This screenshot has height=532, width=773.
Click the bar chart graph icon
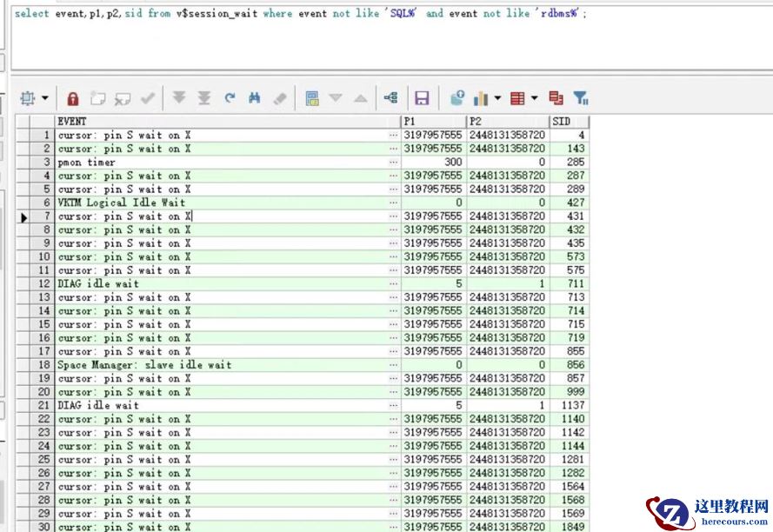(481, 98)
